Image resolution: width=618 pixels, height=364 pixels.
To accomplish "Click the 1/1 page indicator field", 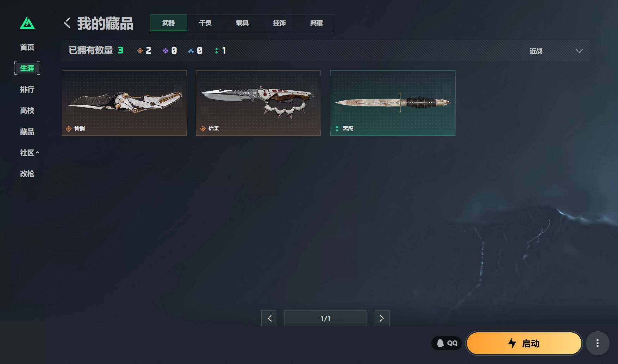I will (x=325, y=318).
